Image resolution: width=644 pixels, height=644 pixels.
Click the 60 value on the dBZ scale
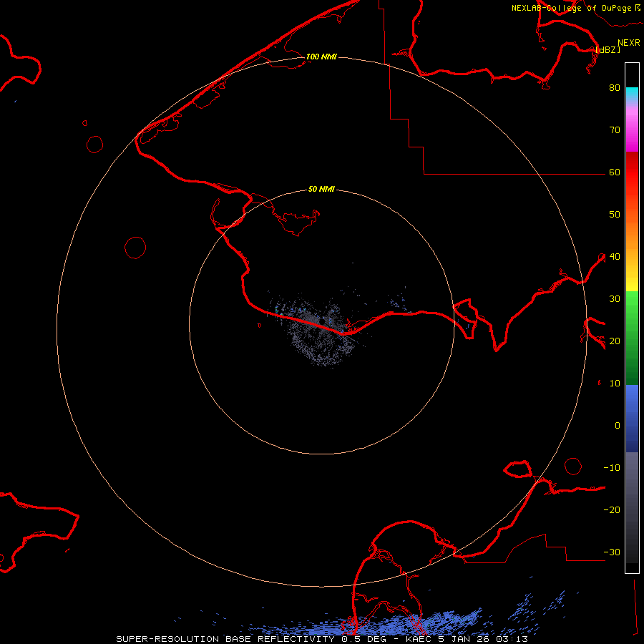615,172
